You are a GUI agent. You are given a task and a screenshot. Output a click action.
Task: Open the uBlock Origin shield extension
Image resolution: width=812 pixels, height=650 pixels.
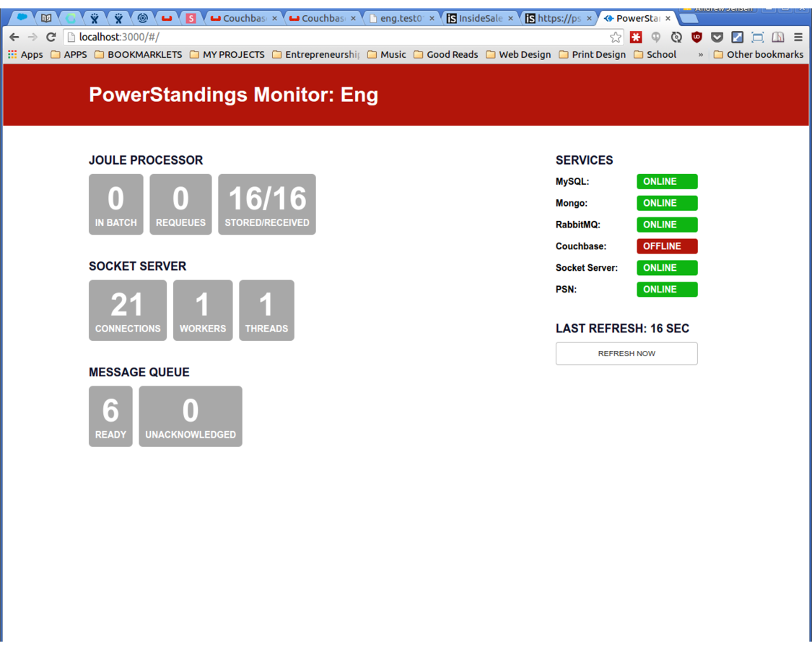(x=697, y=37)
